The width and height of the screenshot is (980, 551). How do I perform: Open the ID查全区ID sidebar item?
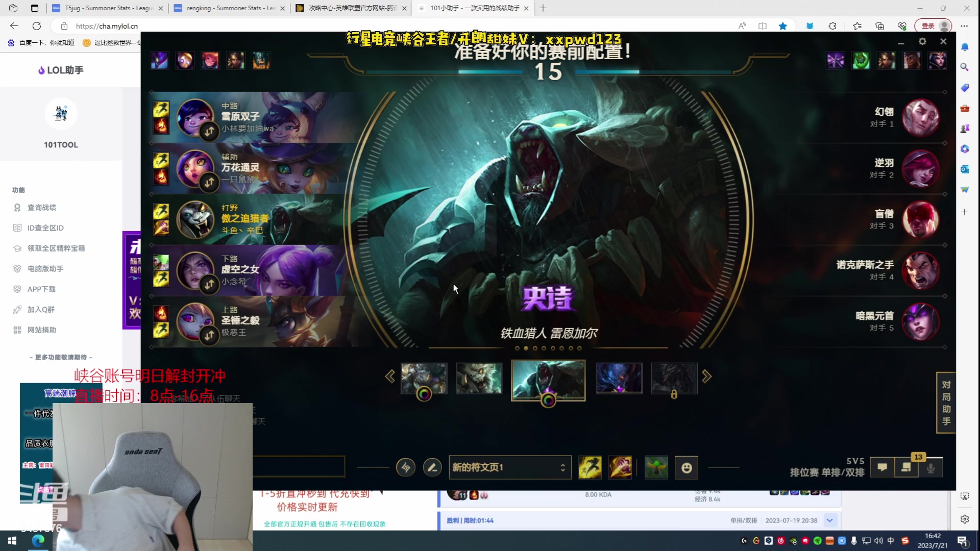click(x=45, y=228)
